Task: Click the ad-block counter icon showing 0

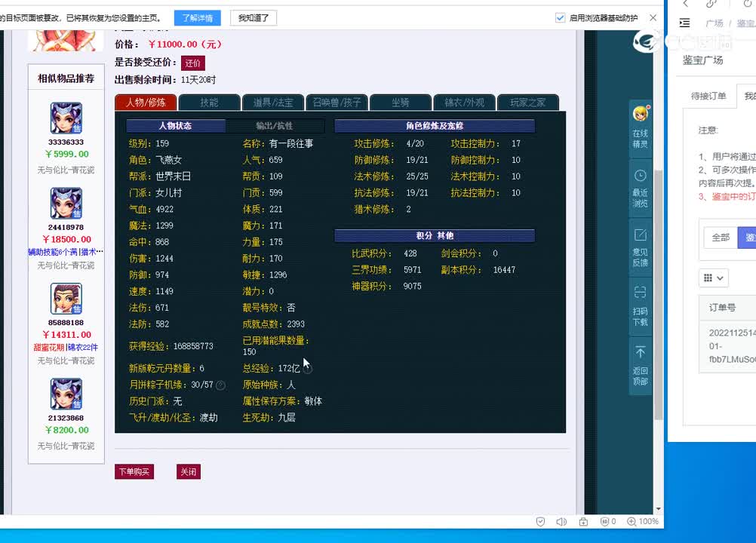Action: point(607,521)
